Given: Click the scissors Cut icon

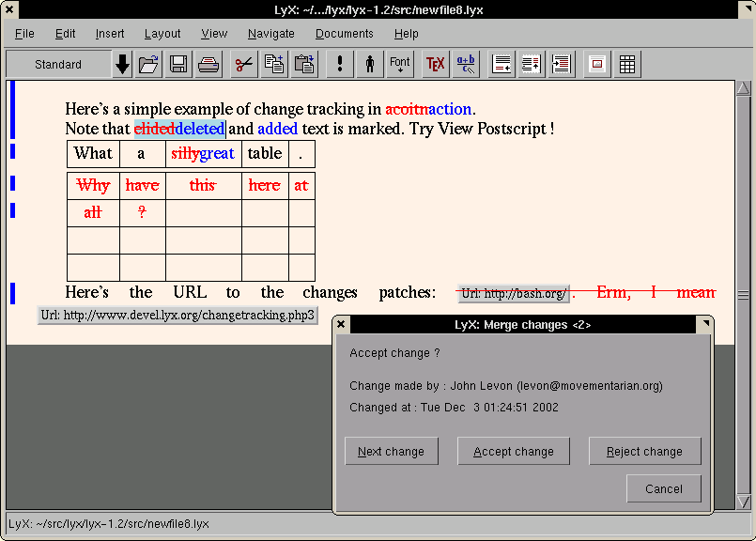Looking at the screenshot, I should (244, 65).
